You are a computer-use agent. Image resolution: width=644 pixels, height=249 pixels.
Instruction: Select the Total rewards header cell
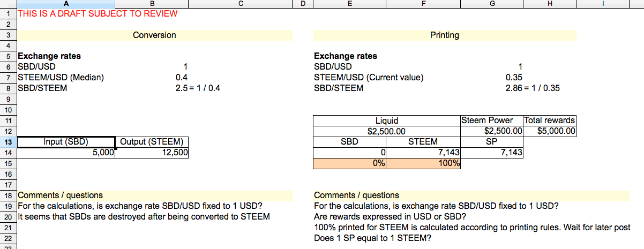click(x=550, y=120)
